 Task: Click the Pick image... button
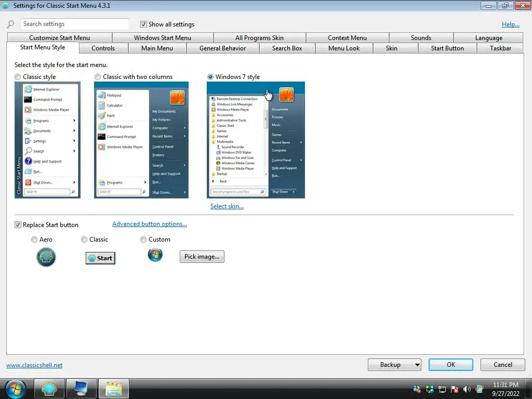point(202,257)
